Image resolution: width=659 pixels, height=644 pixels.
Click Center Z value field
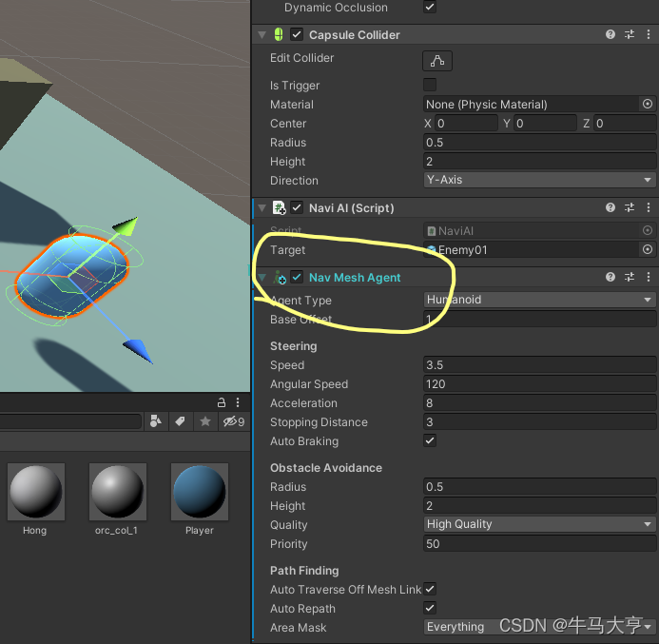click(x=625, y=123)
